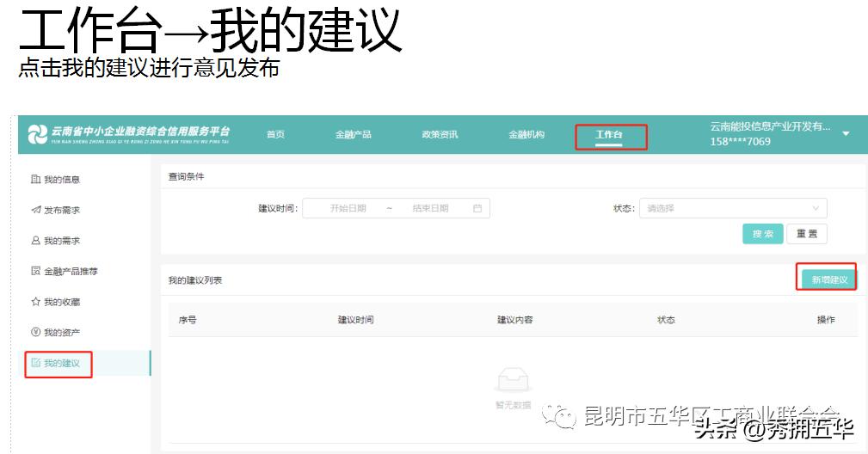
Task: Click the 暂无数据 empty state text
Action: pyautogui.click(x=514, y=405)
